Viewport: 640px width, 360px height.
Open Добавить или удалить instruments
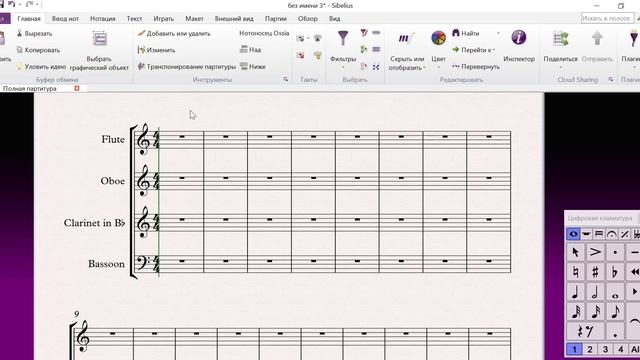coord(174,33)
